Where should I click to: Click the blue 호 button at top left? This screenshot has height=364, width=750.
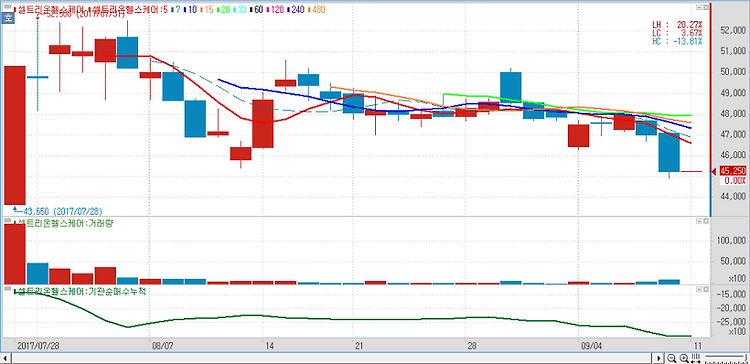8,18
